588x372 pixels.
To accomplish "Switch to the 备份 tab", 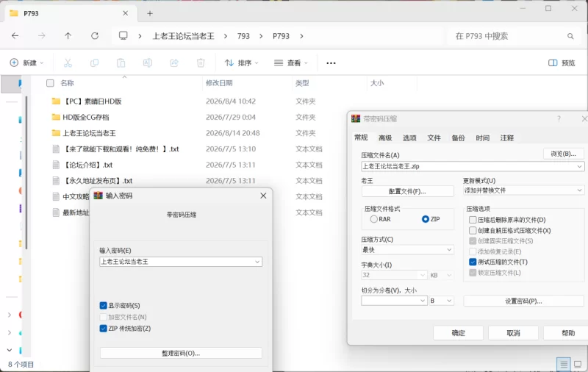I will 458,138.
